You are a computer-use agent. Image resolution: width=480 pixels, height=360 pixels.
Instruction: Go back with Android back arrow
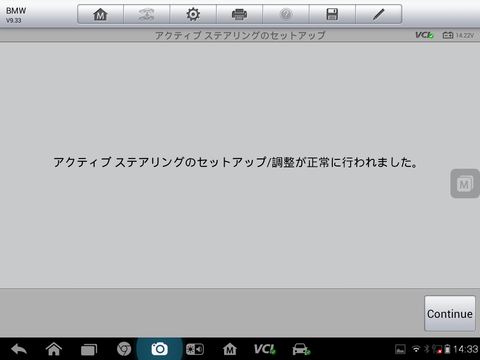[19, 349]
